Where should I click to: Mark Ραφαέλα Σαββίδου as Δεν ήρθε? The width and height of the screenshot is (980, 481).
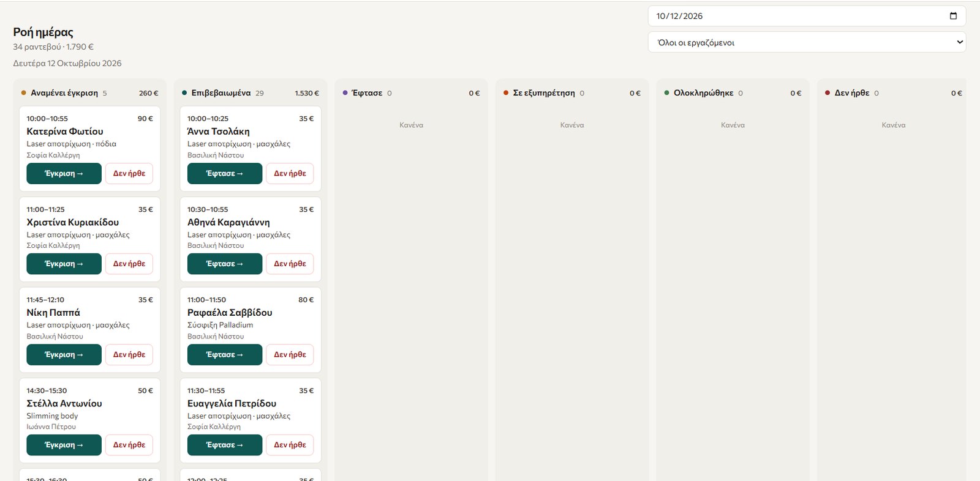(x=290, y=354)
